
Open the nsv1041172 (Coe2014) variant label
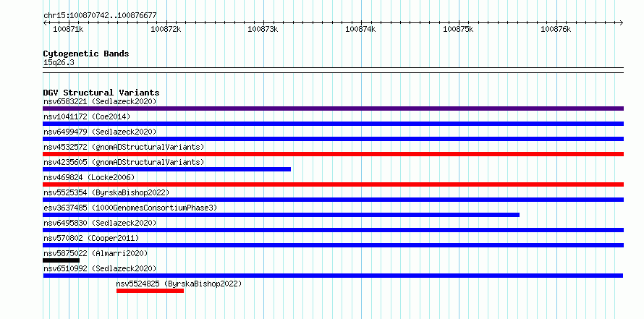tap(87, 116)
